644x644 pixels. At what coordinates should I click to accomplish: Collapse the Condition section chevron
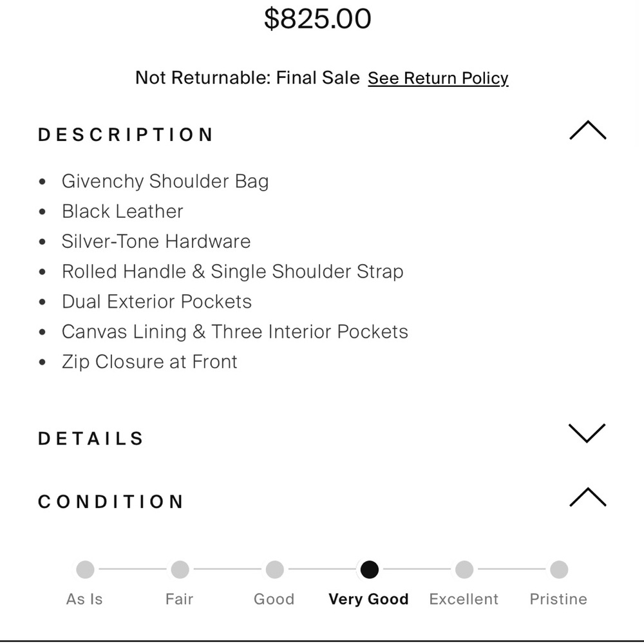(587, 497)
